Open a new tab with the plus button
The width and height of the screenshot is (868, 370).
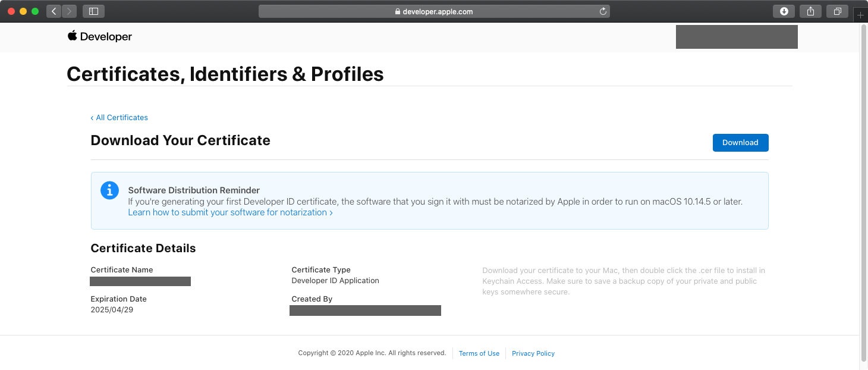860,15
